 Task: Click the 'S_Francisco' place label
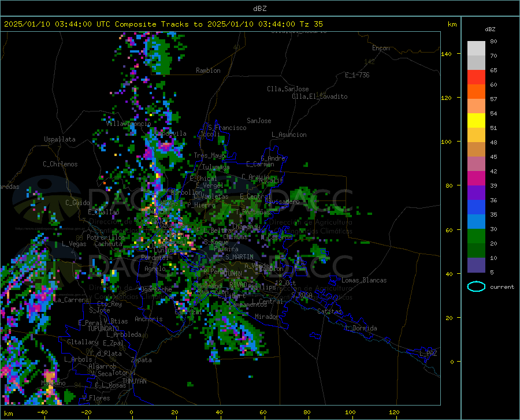pyautogui.click(x=227, y=128)
